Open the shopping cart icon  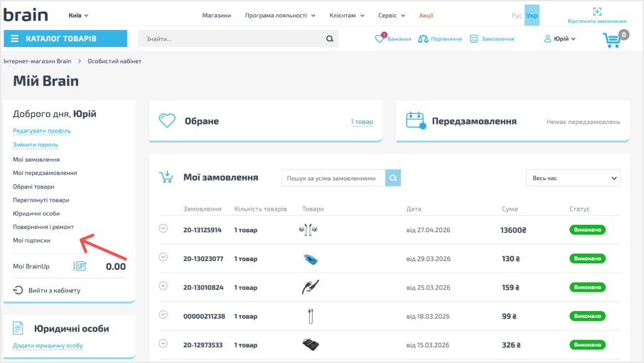pos(612,39)
